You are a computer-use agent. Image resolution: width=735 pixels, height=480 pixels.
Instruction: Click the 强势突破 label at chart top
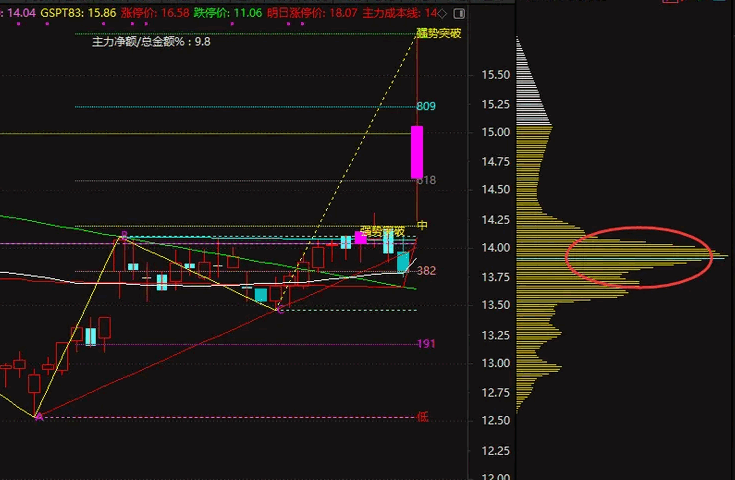[439, 33]
